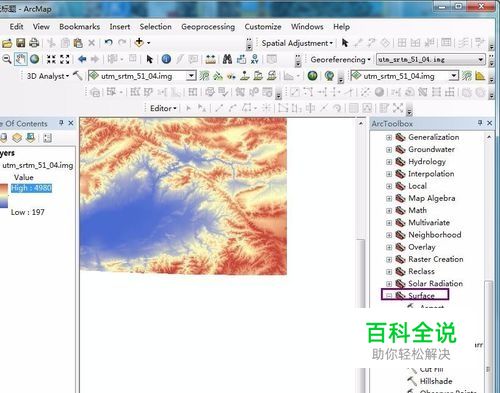This screenshot has height=393, width=500.
Task: Select the Interpolate Polygon tool
Action: point(272,76)
